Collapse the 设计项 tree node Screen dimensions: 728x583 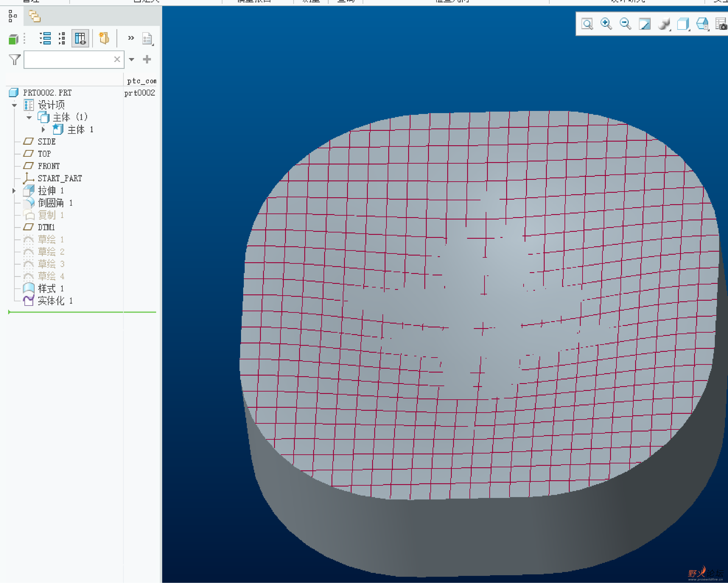pos(14,105)
